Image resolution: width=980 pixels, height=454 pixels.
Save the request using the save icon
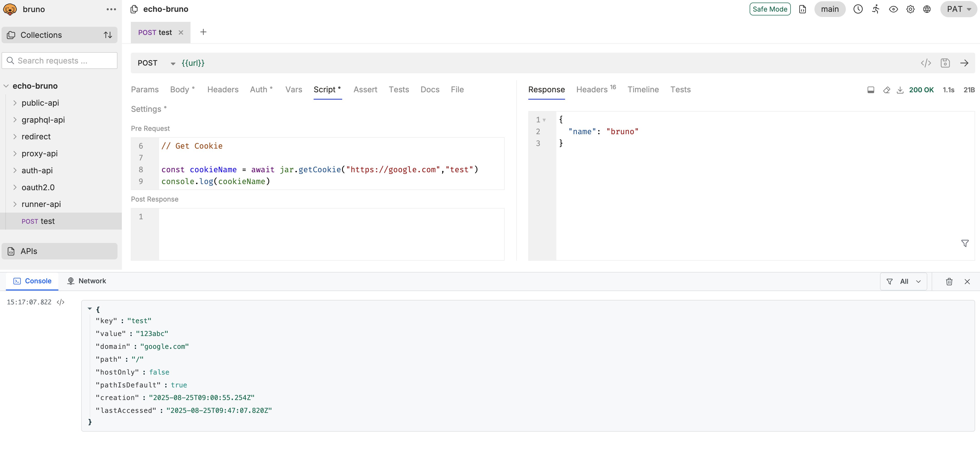(945, 63)
